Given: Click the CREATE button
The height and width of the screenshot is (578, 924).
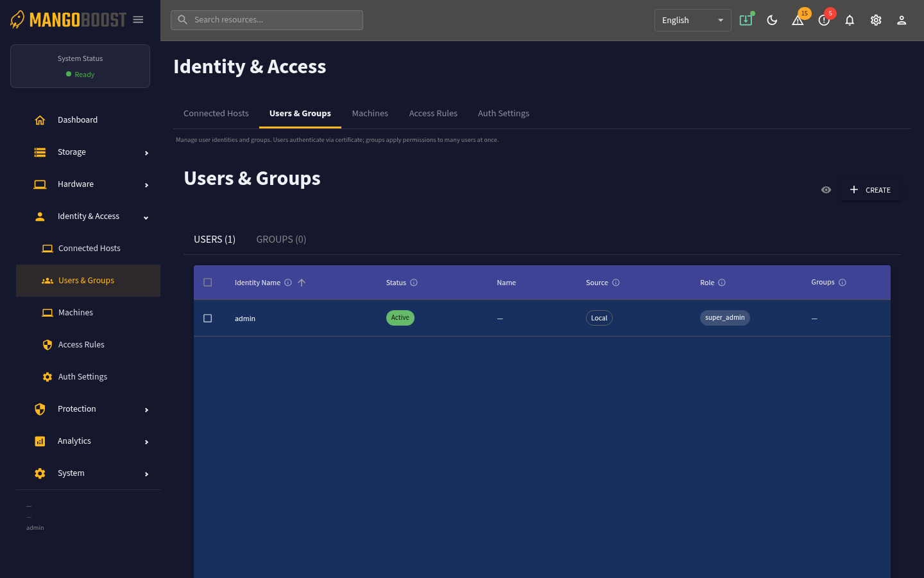Looking at the screenshot, I should coord(870,190).
